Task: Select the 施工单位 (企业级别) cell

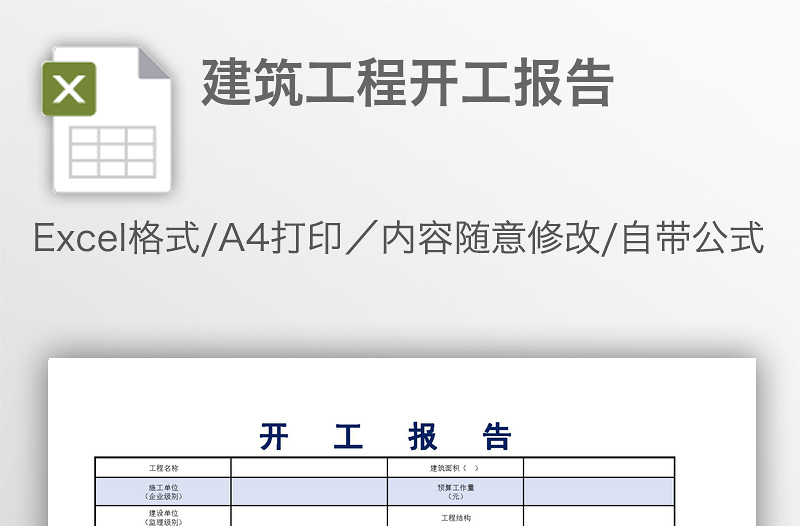Action: [163, 491]
